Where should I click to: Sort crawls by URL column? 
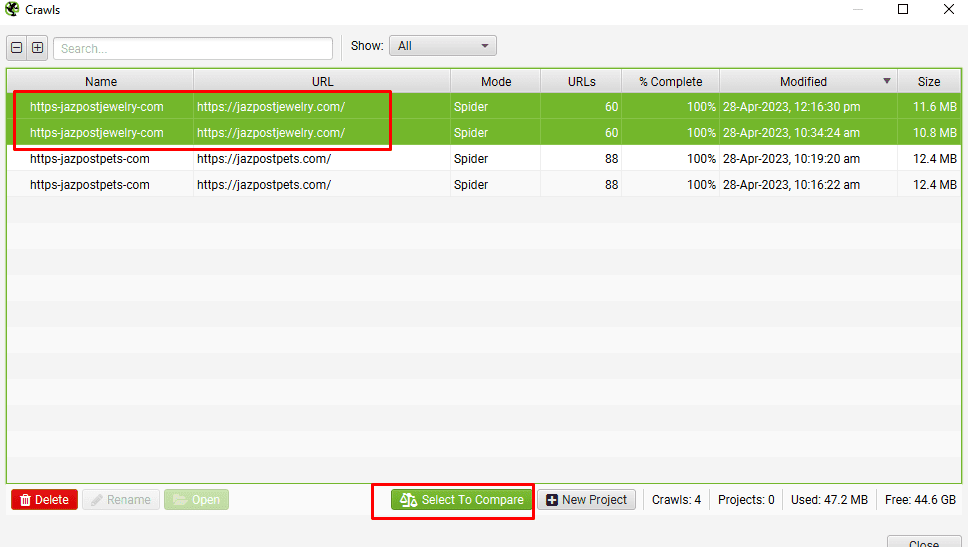pos(322,81)
